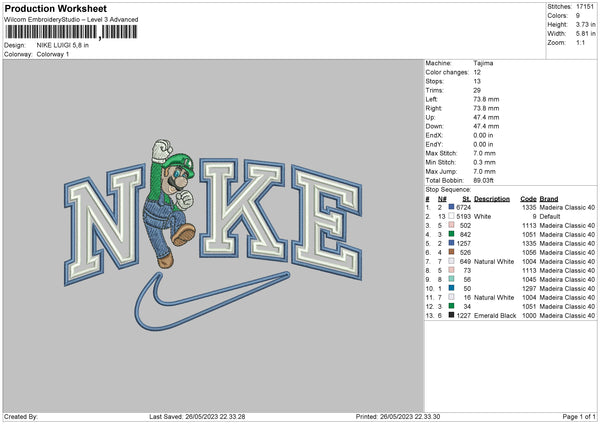This screenshot has width=600, height=424.
Task: Click the letter N in the embroidery design
Action: [x=104, y=225]
